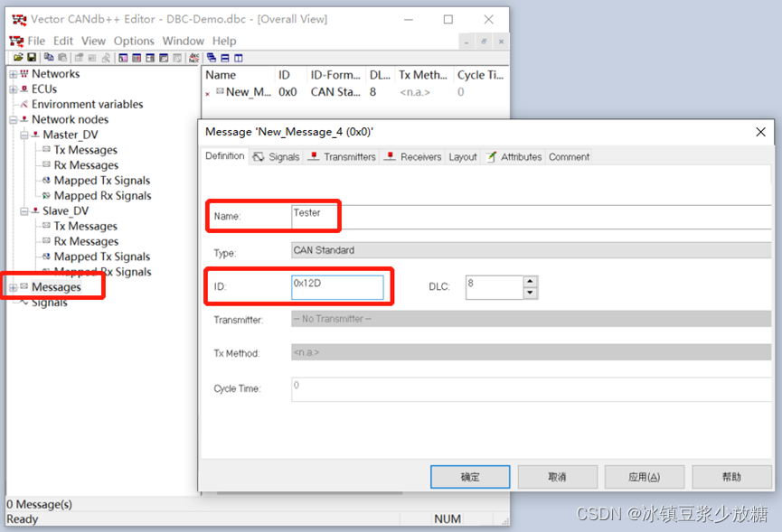This screenshot has height=532, width=782.
Task: Select Mapped Tx Signals under Slave_DV
Action: [102, 257]
